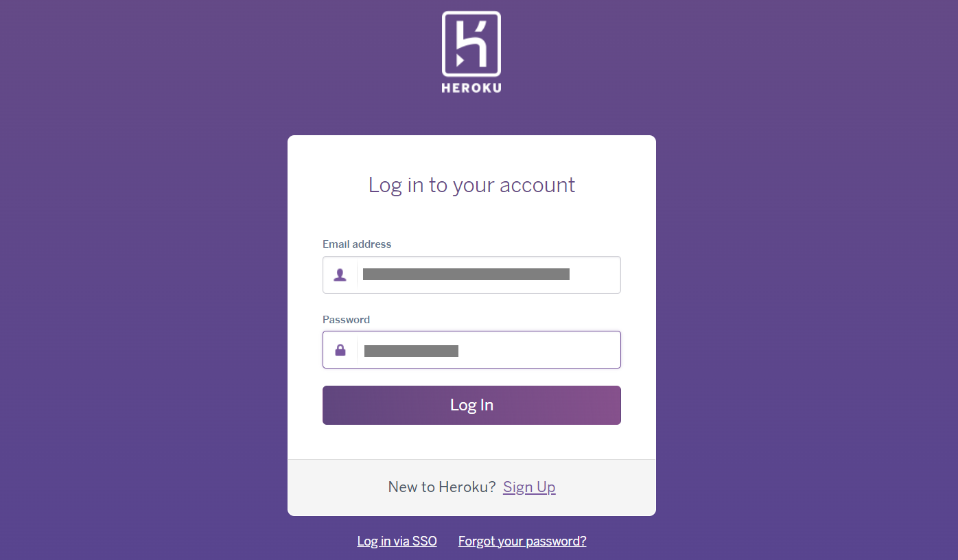Image resolution: width=958 pixels, height=560 pixels.
Task: Follow the Log in via SSO link
Action: (397, 541)
